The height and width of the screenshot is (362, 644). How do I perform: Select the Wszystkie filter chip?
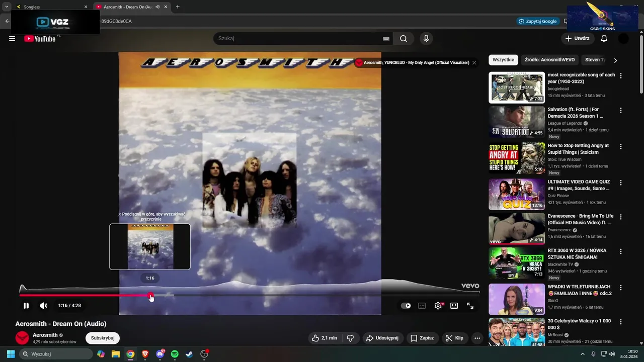click(x=503, y=60)
